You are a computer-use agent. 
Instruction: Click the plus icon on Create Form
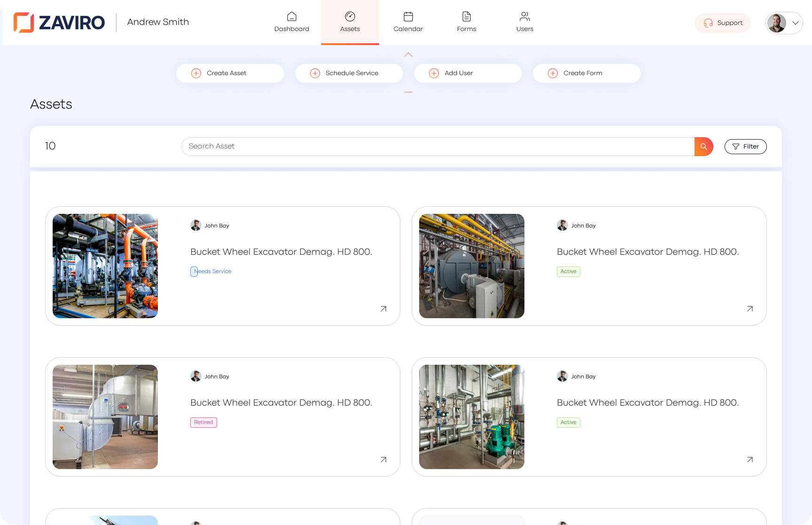click(553, 73)
